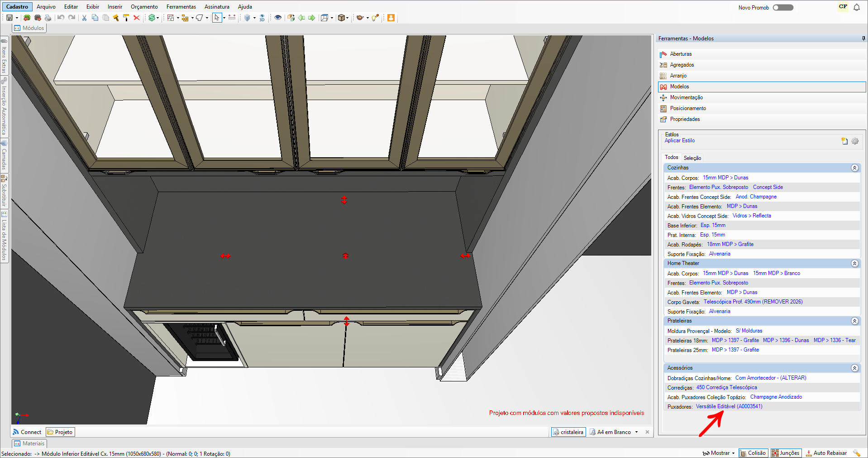Click the orange user profile icon
The width and height of the screenshot is (868, 458).
pos(391,18)
